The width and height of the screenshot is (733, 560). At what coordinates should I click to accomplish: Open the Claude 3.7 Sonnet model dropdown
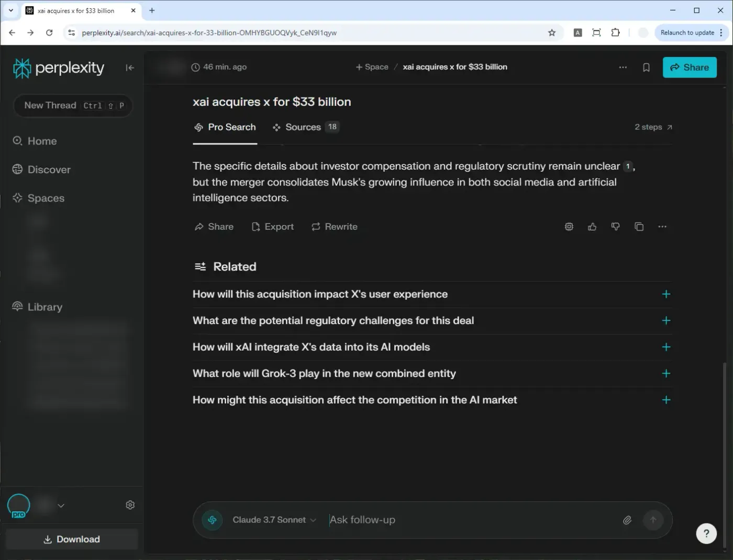[x=274, y=520]
